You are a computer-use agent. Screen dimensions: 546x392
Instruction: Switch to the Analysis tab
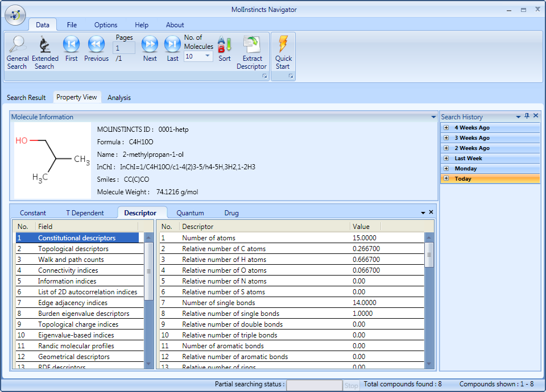click(x=119, y=98)
